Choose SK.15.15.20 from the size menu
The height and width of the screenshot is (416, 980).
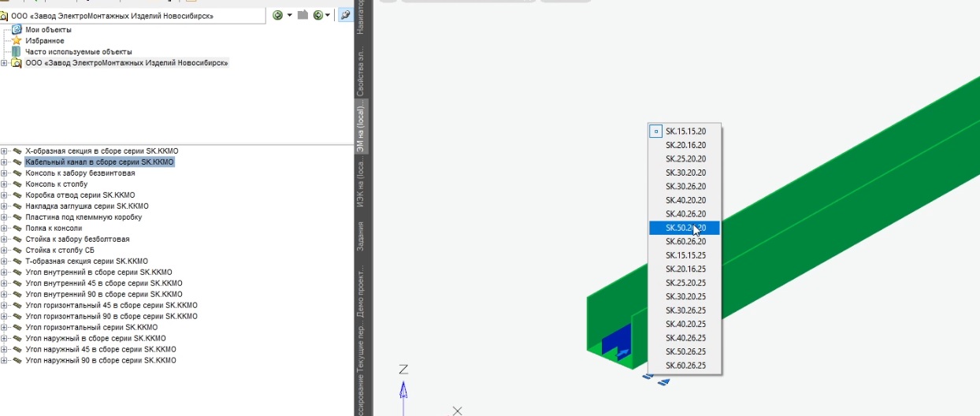684,132
